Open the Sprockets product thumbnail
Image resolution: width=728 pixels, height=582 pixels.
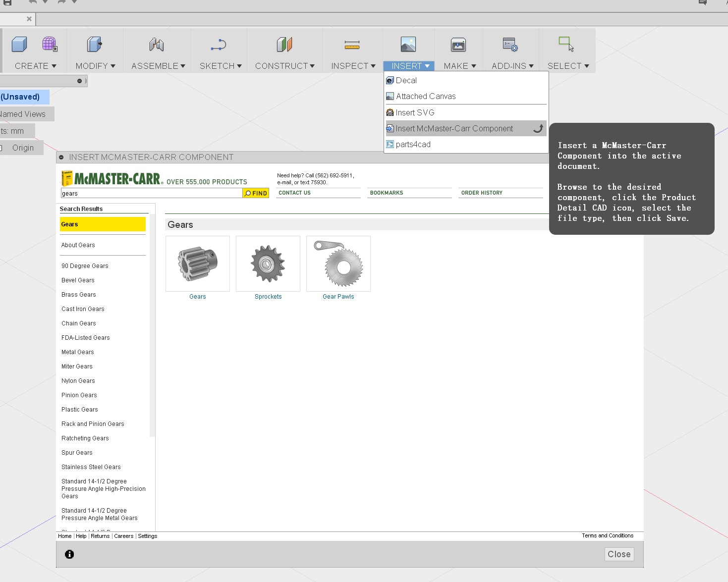[x=268, y=264]
